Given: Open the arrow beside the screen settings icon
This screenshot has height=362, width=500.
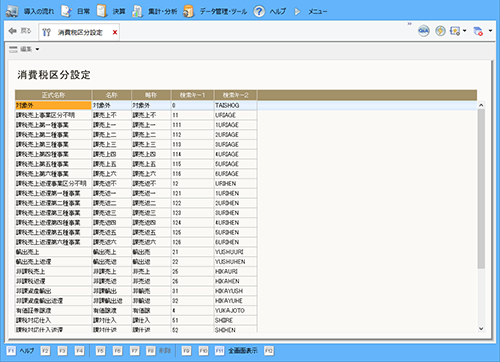Looking at the screenshot, I should 464,31.
